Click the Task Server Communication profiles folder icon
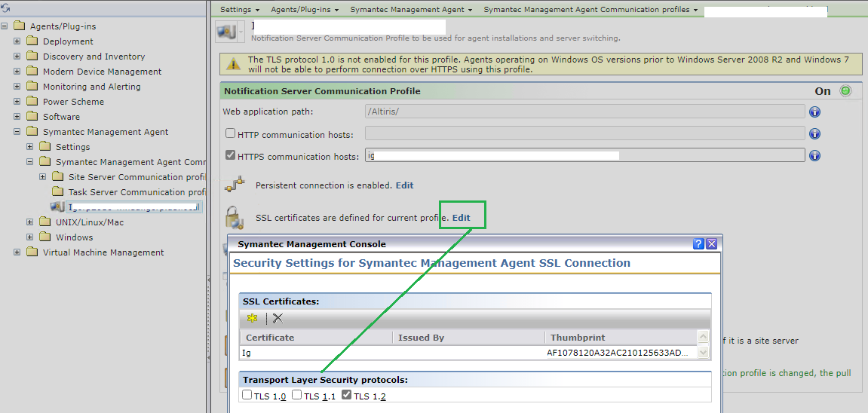868x413 pixels. coord(58,192)
